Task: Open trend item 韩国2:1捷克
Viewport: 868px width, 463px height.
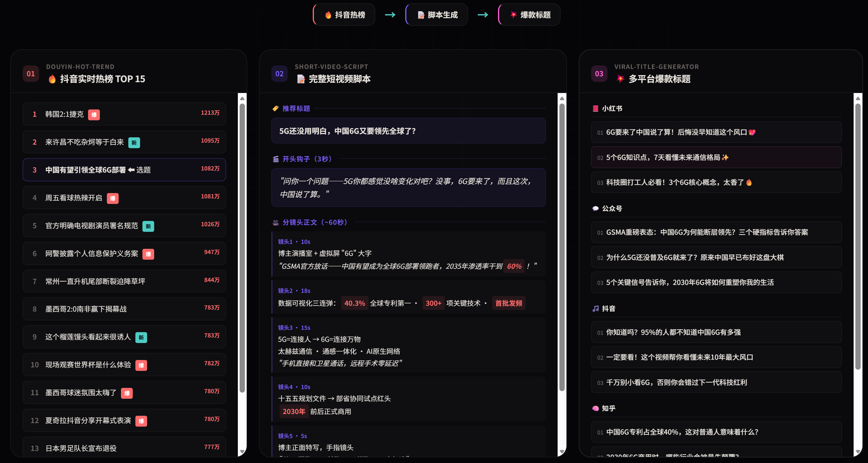Action: pyautogui.click(x=124, y=114)
